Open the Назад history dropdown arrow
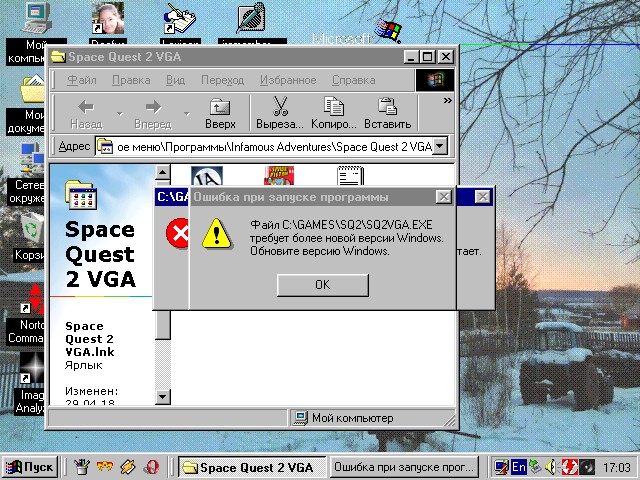640x480 pixels. click(120, 113)
